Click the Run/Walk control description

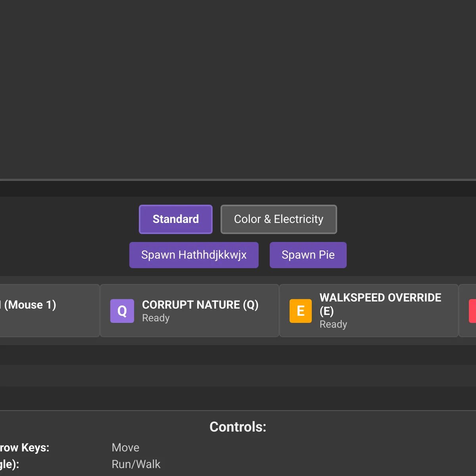[136, 464]
